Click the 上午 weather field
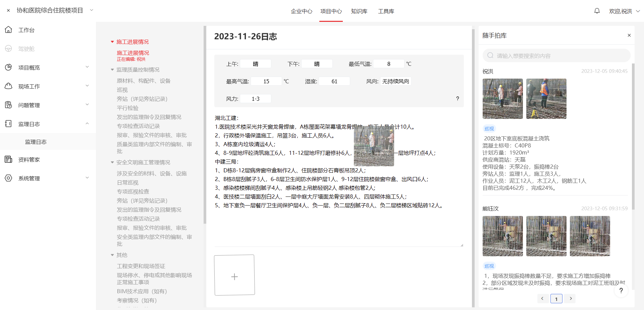The image size is (644, 310). 256,64
